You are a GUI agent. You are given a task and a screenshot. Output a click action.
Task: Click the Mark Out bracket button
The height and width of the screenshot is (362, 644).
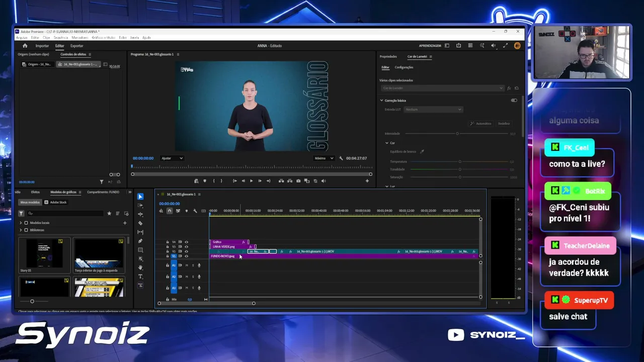[221, 181]
